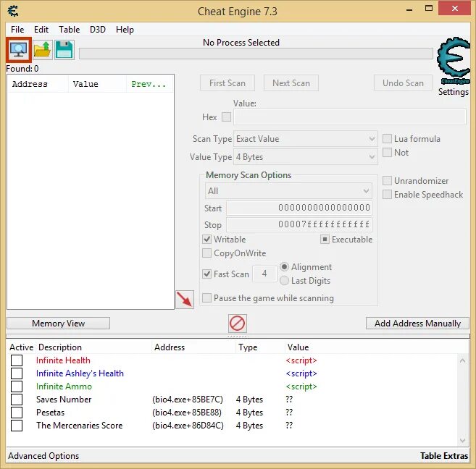Open Table Extras
Screen dimensions: 476x469
(x=444, y=456)
